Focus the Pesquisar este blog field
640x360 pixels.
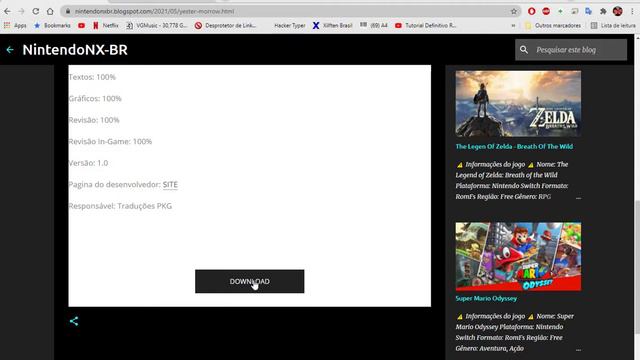coord(571,50)
